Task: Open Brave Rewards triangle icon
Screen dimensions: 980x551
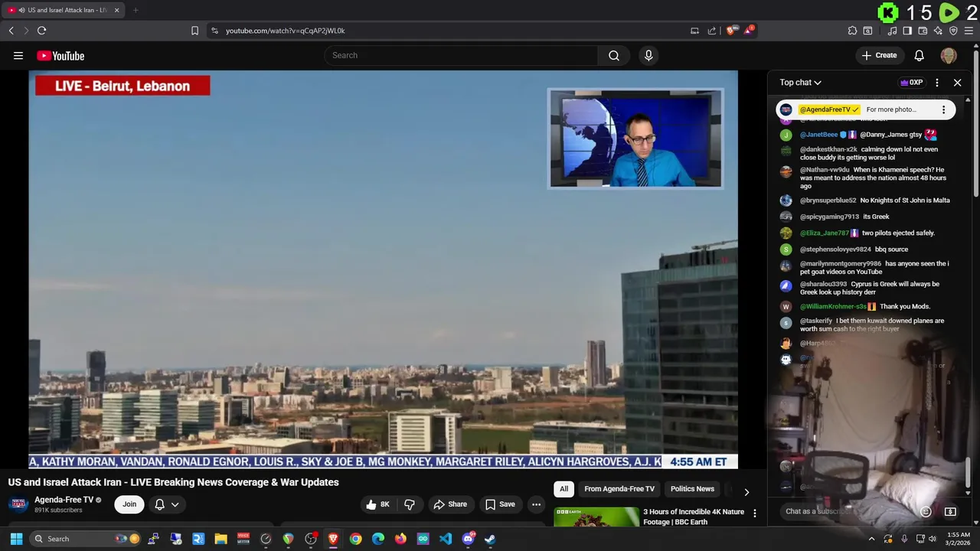Action: pos(749,31)
